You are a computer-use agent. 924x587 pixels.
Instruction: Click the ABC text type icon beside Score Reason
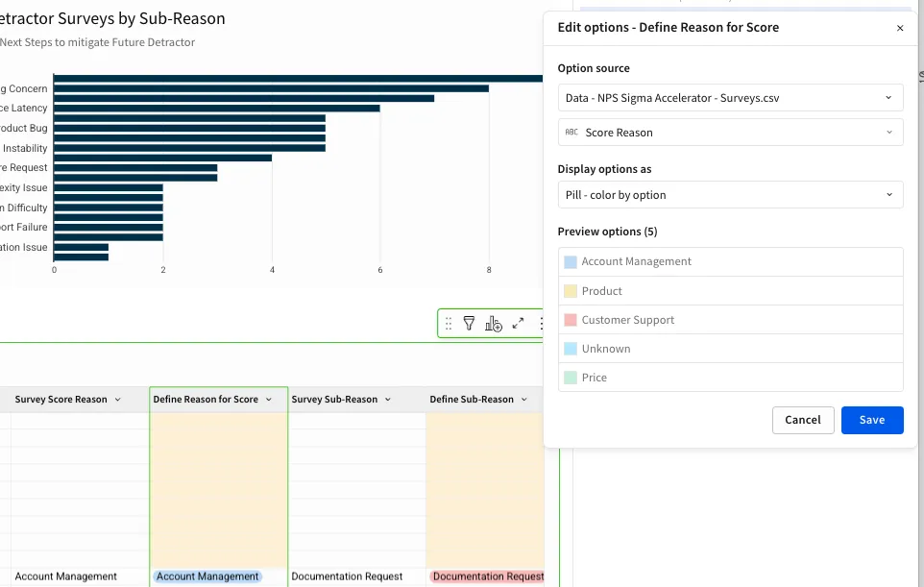point(571,133)
